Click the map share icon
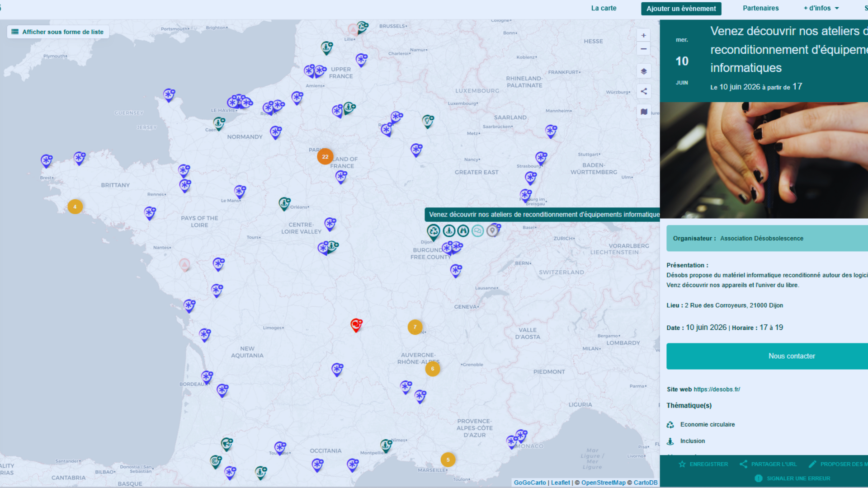This screenshot has width=868, height=488. coord(643,91)
